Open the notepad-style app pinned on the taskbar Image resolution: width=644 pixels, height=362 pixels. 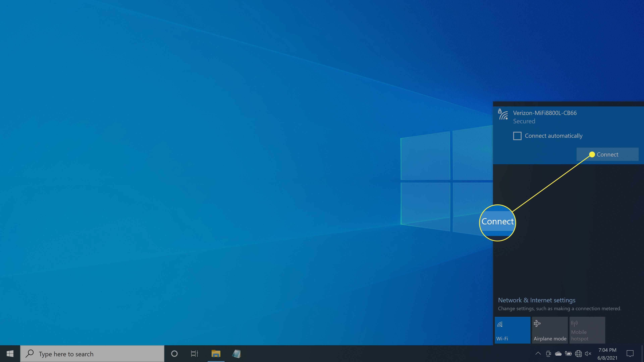(x=236, y=354)
